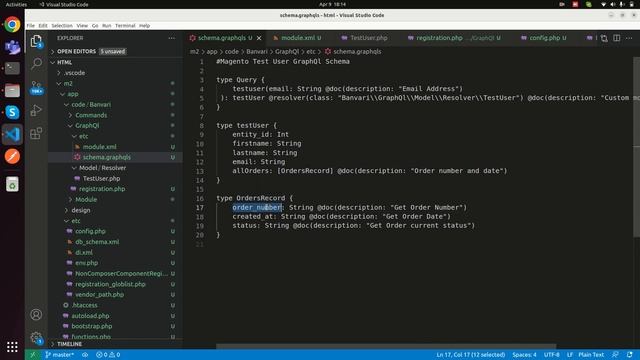This screenshot has width=640, height=360.
Task: Click Ln 17, Col 17 cursor position
Action: pyautogui.click(x=471, y=355)
